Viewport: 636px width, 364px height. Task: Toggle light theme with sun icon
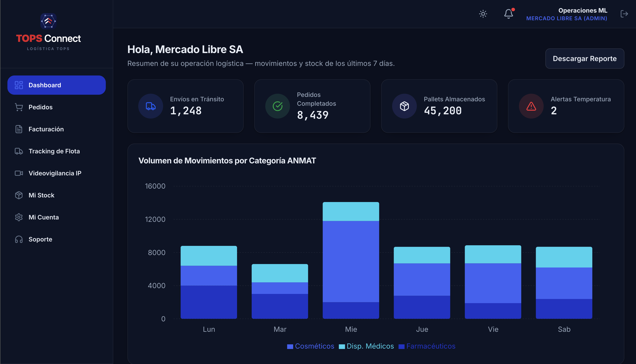(x=483, y=14)
